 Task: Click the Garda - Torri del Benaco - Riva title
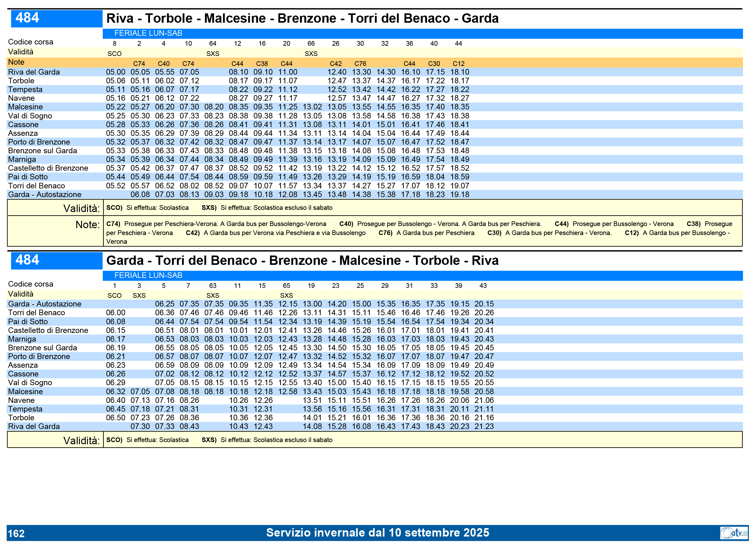[x=302, y=260]
